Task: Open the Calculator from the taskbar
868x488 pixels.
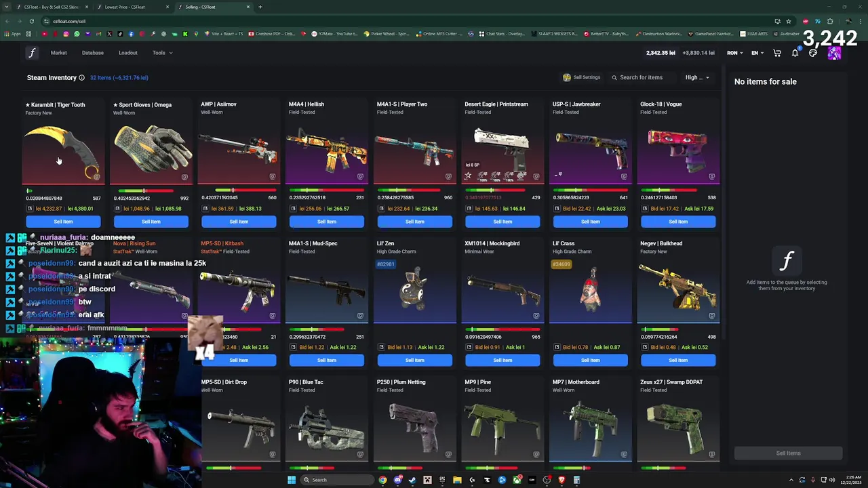Action: [576, 480]
